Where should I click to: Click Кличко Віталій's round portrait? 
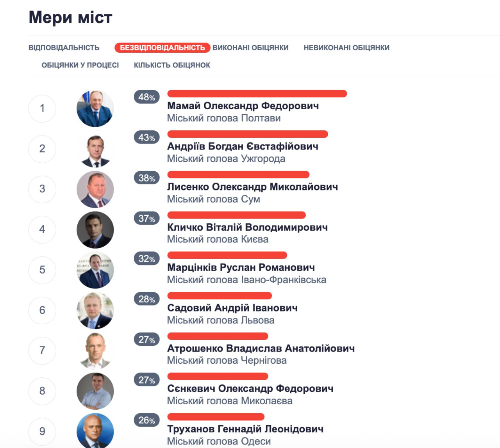[x=95, y=229]
